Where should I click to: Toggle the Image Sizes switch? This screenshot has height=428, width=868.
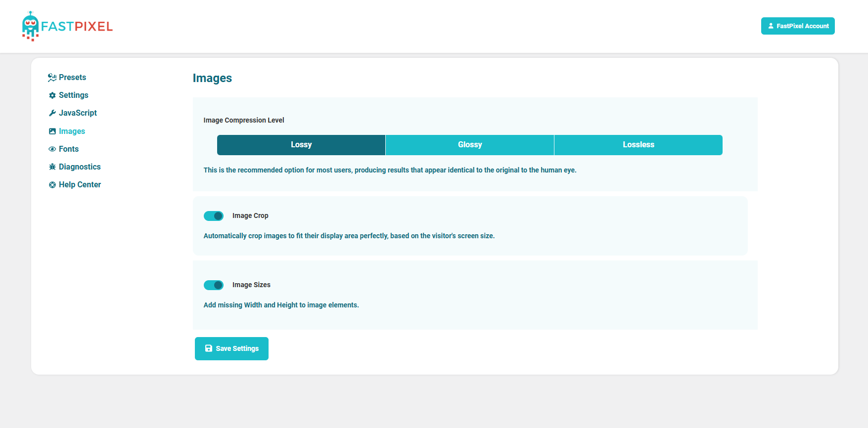(214, 285)
